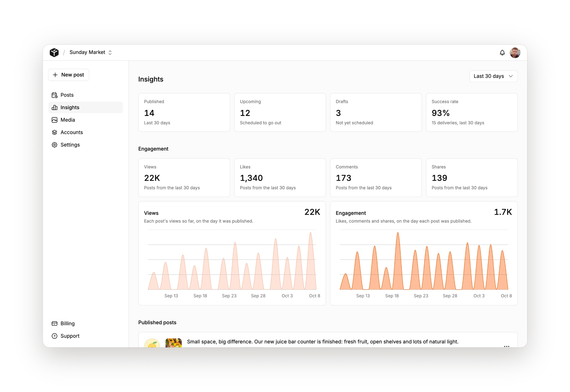Click the 1.7K total on Engagement chart
The width and height of the screenshot is (570, 392).
(x=503, y=212)
